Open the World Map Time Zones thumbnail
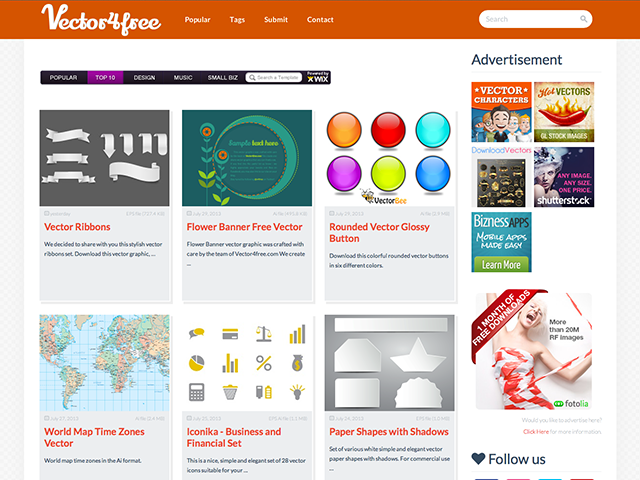This screenshot has width=640, height=480. click(x=104, y=363)
